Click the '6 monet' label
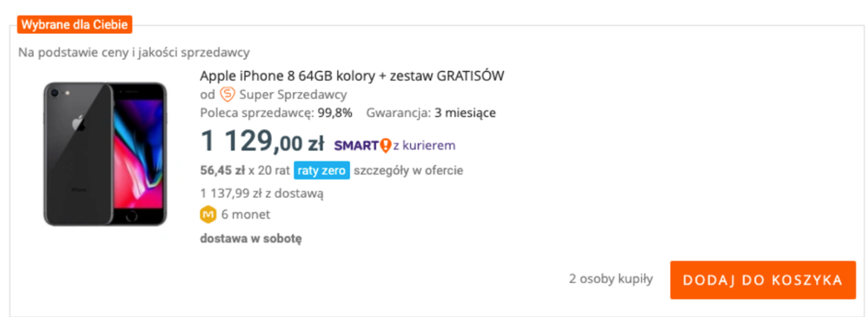Screen dimensions: 868x317 (246, 215)
